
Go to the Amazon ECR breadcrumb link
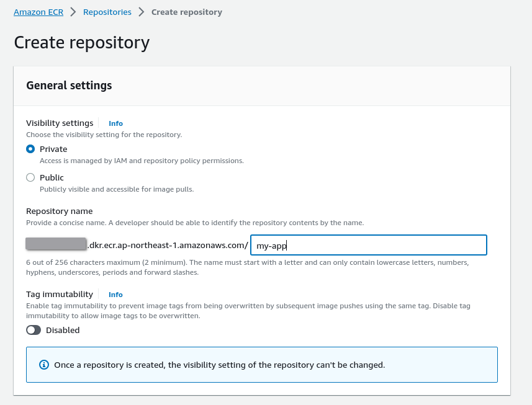click(x=38, y=12)
